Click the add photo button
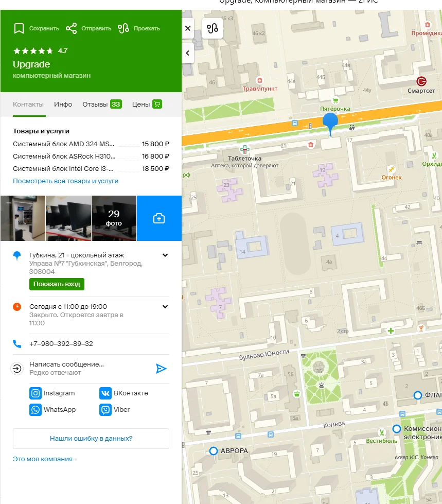Screen dimensions: 442x504 coord(159,218)
